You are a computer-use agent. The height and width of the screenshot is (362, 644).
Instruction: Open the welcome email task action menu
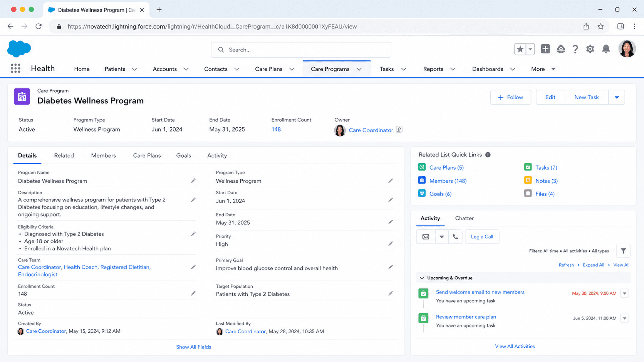coord(624,294)
